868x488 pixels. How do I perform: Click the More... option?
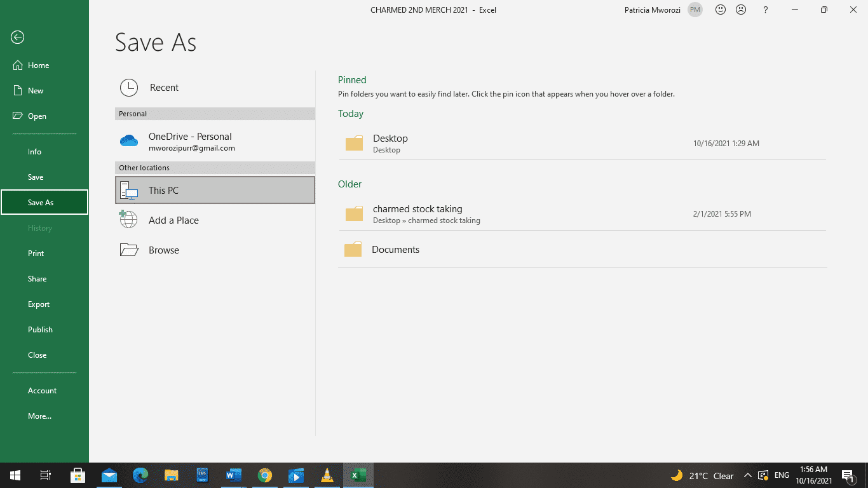pos(39,416)
